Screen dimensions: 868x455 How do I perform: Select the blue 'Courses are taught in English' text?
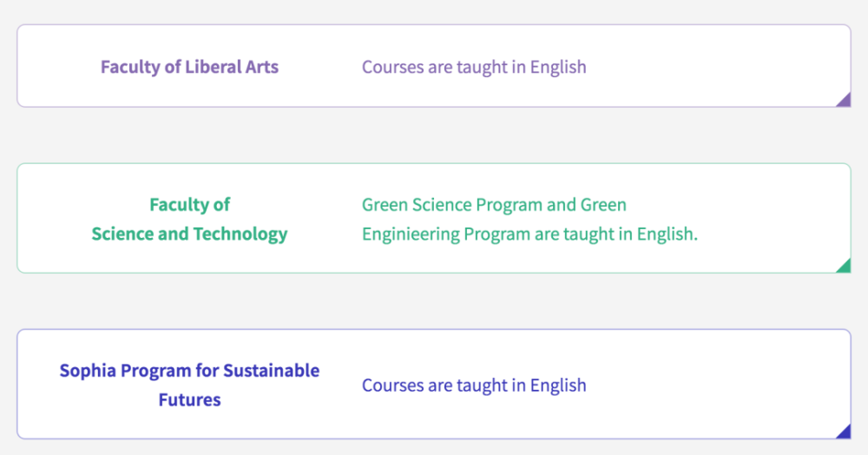(474, 386)
